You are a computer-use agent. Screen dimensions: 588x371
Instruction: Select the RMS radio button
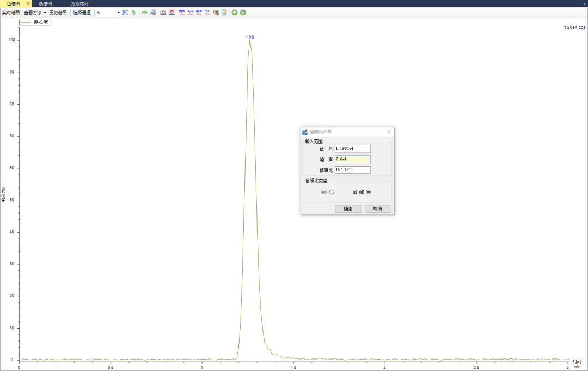[332, 192]
